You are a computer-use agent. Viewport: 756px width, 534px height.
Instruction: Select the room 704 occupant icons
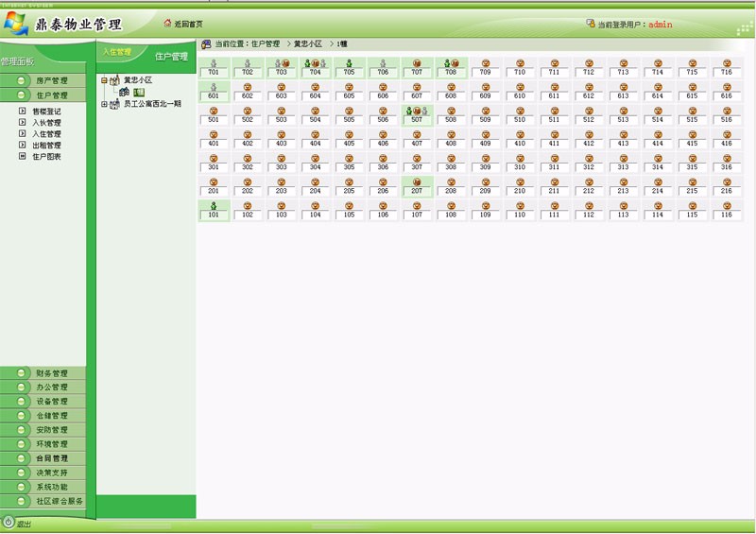315,63
